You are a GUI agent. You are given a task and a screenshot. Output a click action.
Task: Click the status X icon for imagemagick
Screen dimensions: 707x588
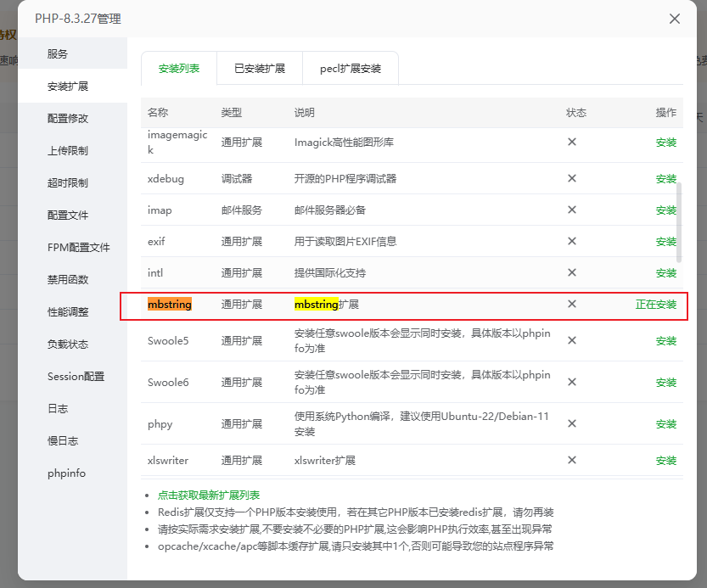[572, 143]
